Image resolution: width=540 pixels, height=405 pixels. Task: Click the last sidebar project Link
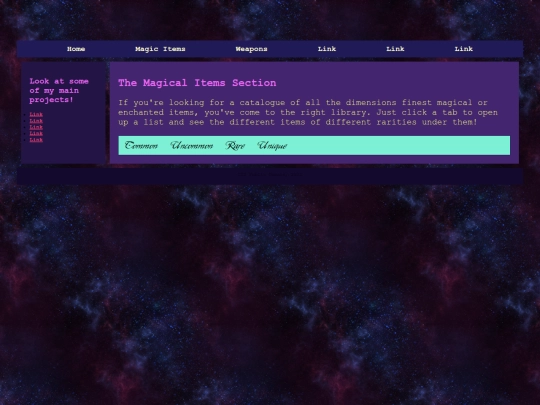click(x=36, y=139)
